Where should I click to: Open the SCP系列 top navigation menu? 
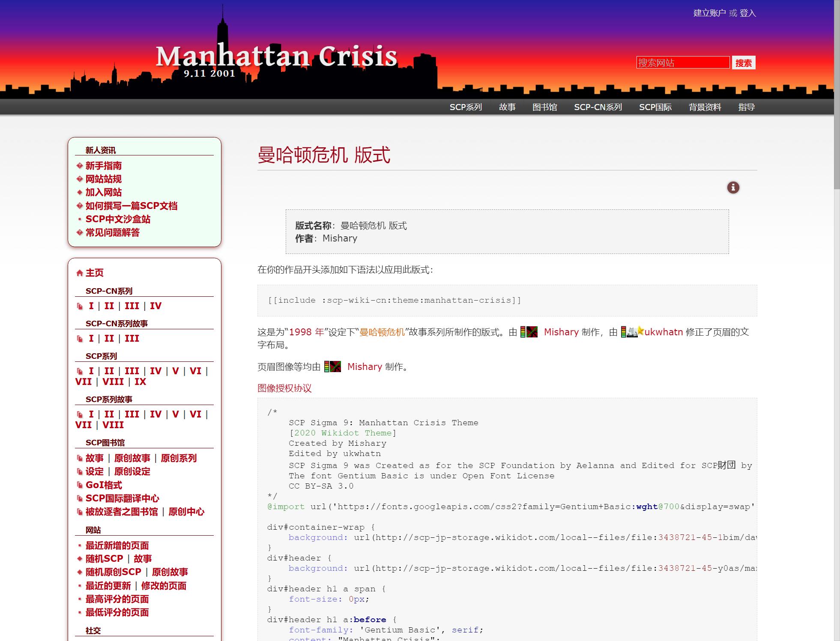466,107
